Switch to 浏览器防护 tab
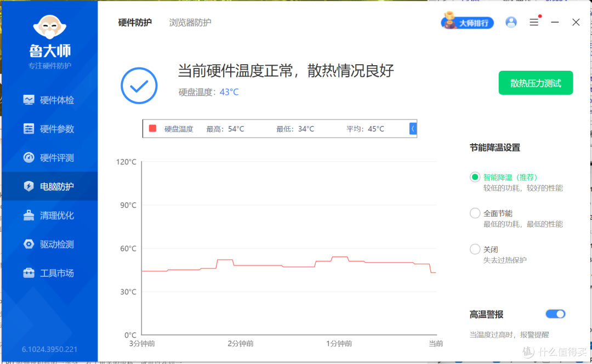Viewport: 592px width, 364px height. coord(190,22)
